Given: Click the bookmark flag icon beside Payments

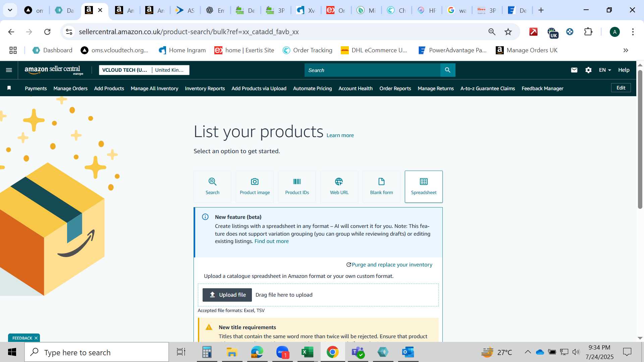Looking at the screenshot, I should pos(9,88).
